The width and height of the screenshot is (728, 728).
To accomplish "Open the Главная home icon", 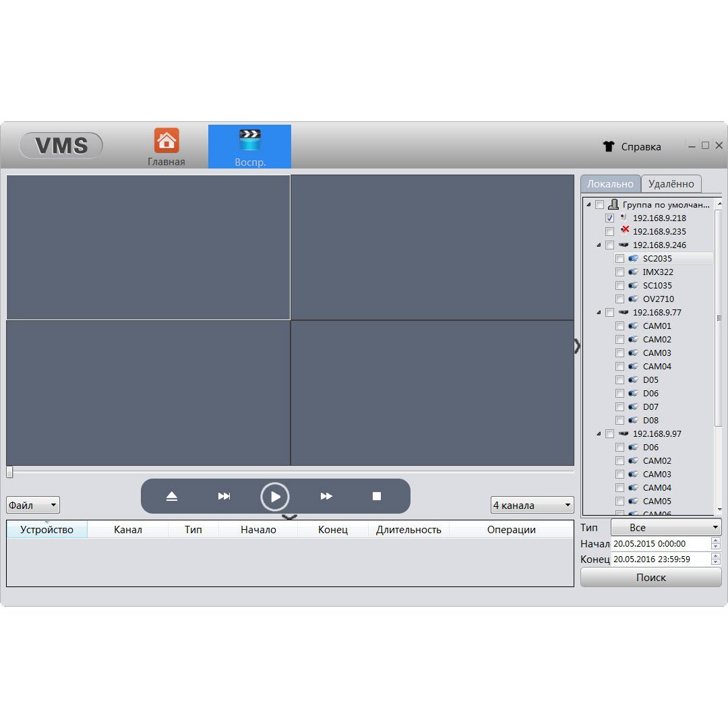I will point(166,141).
